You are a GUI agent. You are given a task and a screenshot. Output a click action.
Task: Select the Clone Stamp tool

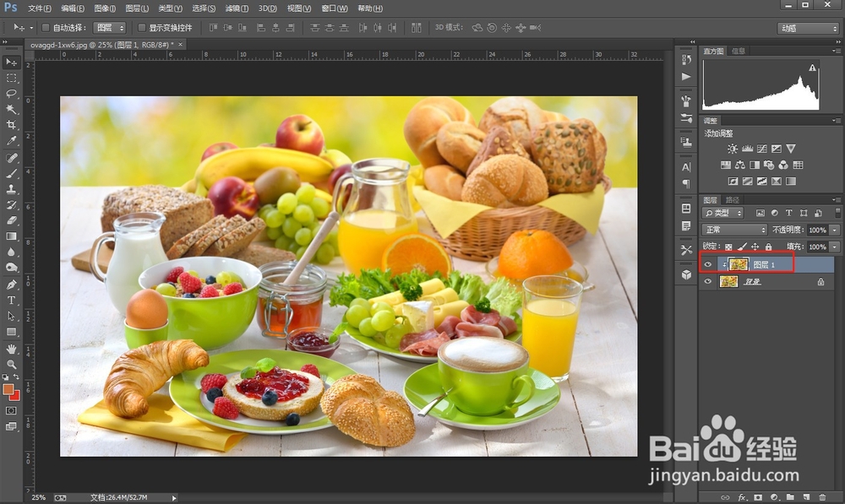(11, 189)
